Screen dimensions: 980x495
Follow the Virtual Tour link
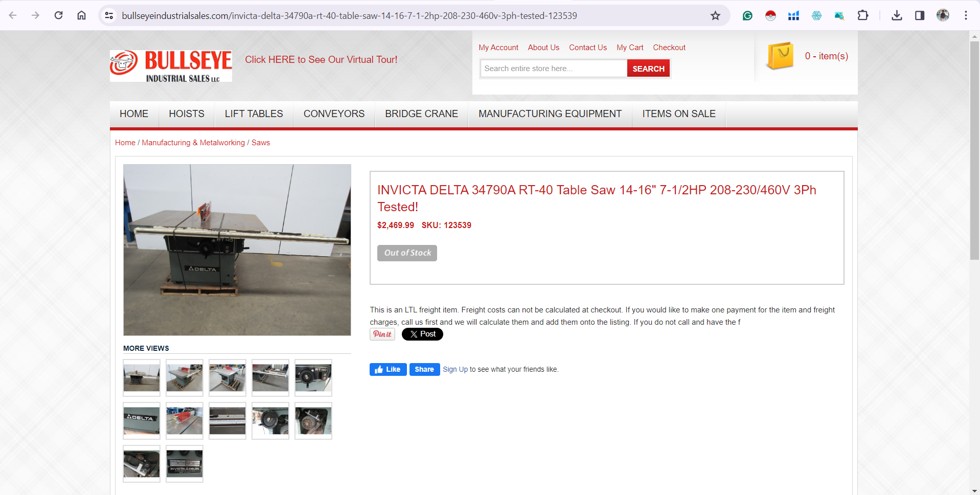(x=321, y=60)
